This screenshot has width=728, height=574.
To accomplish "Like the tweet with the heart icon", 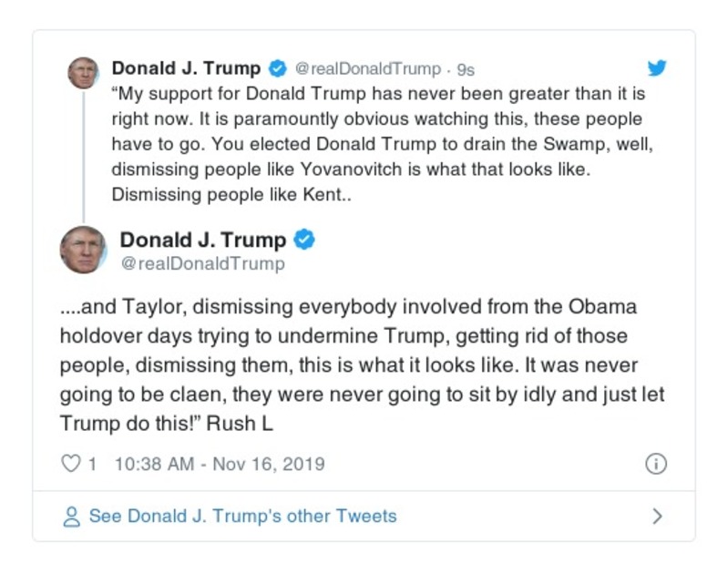I will point(70,464).
